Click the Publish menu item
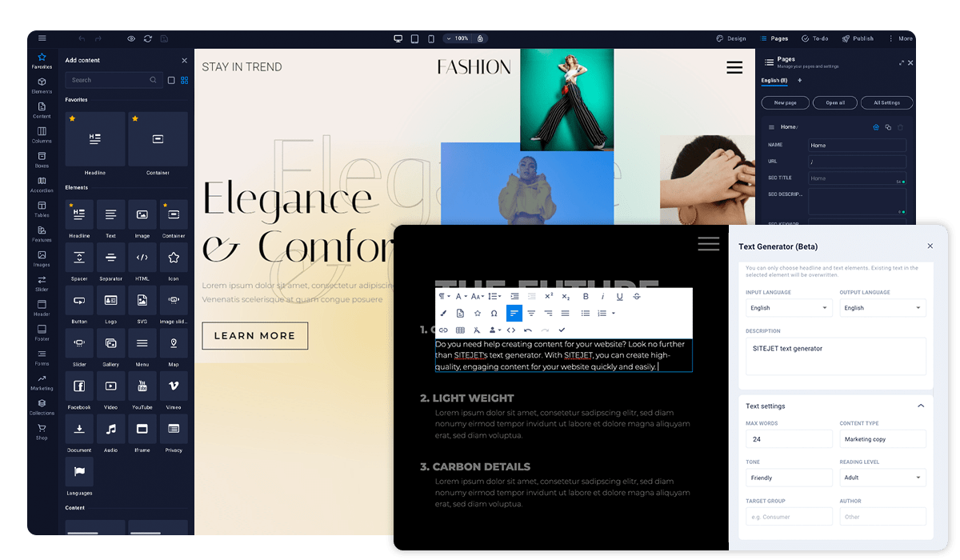This screenshot has height=560, width=960. (x=858, y=38)
